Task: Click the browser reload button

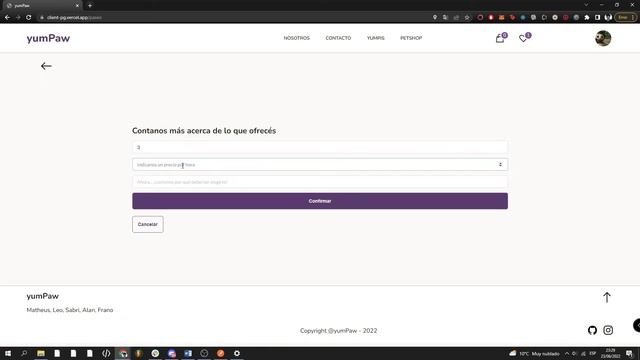Action: 29,18
